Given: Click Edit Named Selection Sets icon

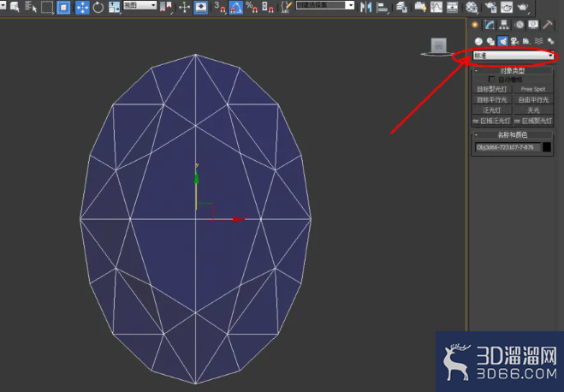Looking at the screenshot, I should tap(286, 7).
